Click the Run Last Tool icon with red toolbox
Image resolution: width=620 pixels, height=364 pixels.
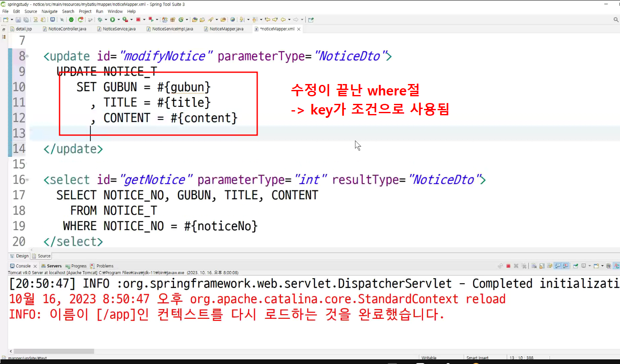pos(125,19)
